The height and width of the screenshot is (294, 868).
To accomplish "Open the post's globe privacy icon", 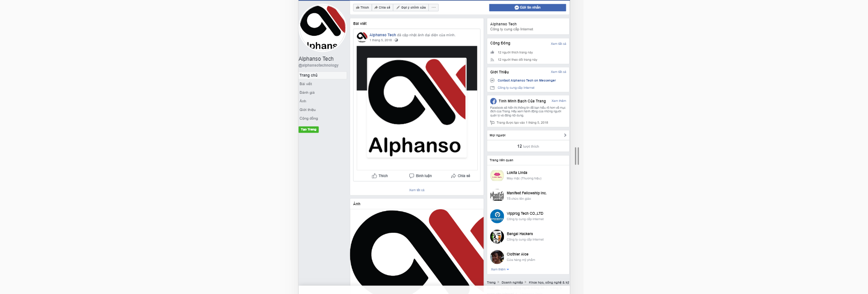I will coord(396,40).
